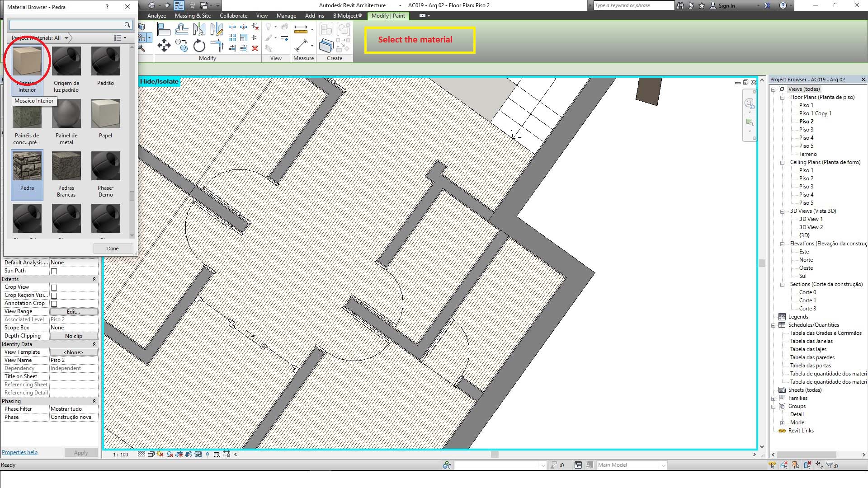
Task: Open the Massing & Site ribbon tab
Action: [193, 16]
